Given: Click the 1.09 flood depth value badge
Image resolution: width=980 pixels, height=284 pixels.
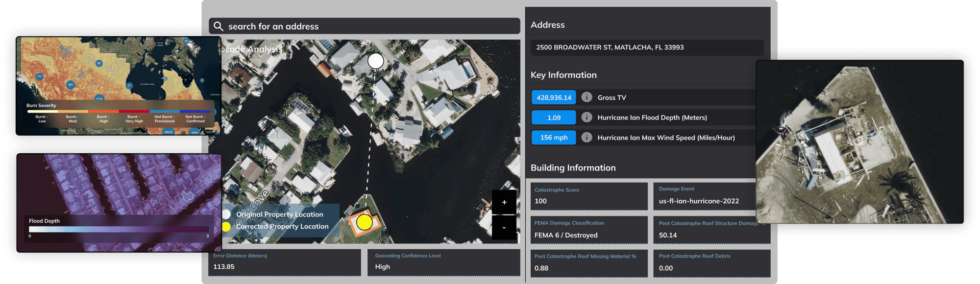Looking at the screenshot, I should 554,118.
